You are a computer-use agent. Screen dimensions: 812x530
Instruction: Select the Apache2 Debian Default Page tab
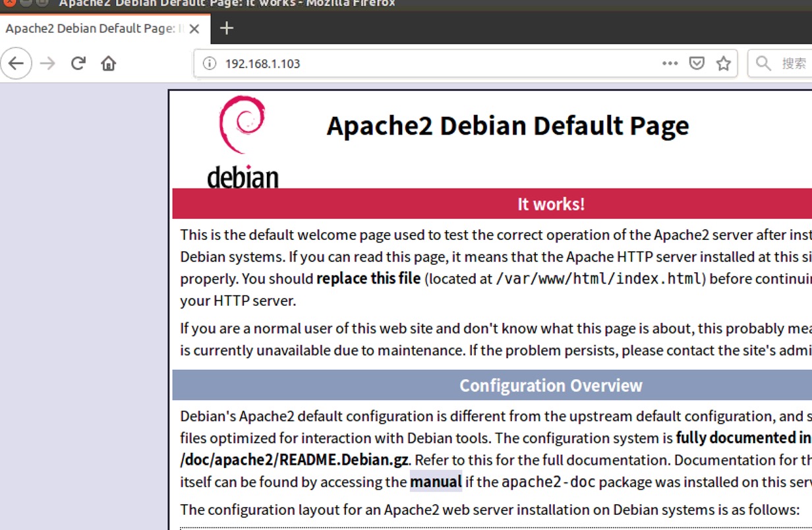click(104, 29)
